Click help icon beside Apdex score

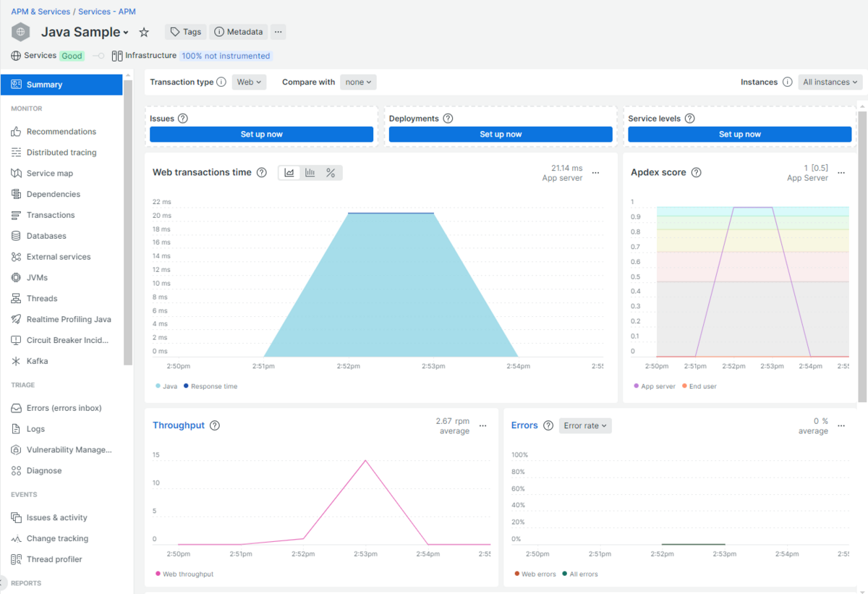pyautogui.click(x=696, y=172)
